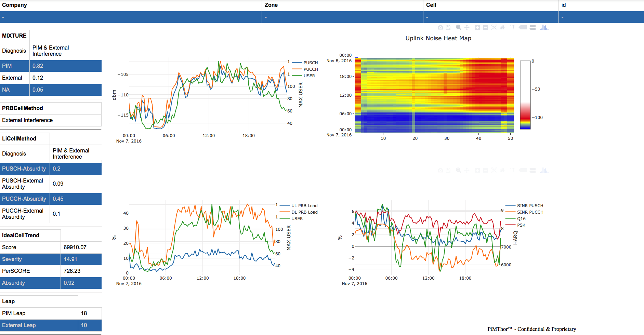Click the Uplink Noise Heat Map title

click(438, 38)
